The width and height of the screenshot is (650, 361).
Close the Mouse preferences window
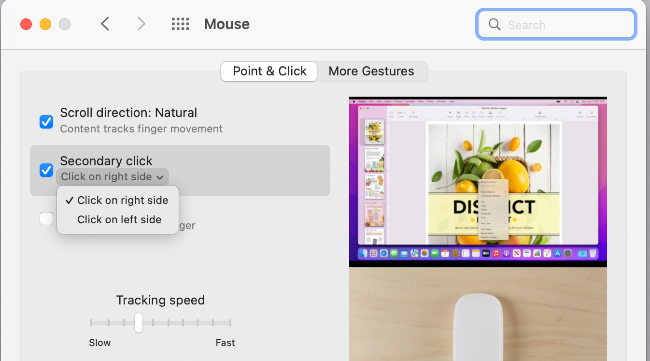pyautogui.click(x=26, y=24)
